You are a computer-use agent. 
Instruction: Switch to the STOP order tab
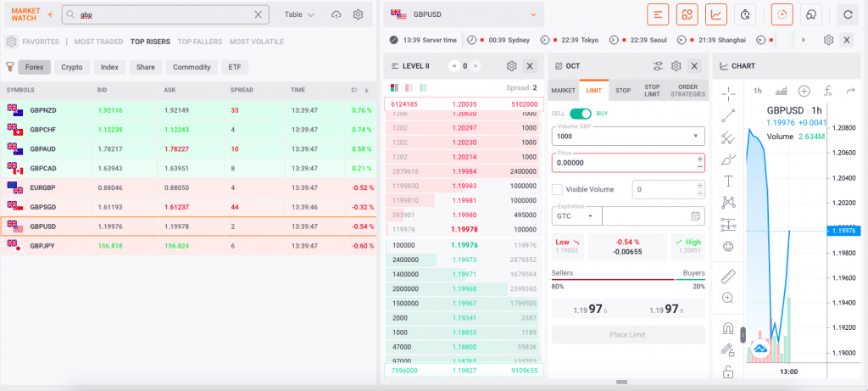tap(623, 90)
